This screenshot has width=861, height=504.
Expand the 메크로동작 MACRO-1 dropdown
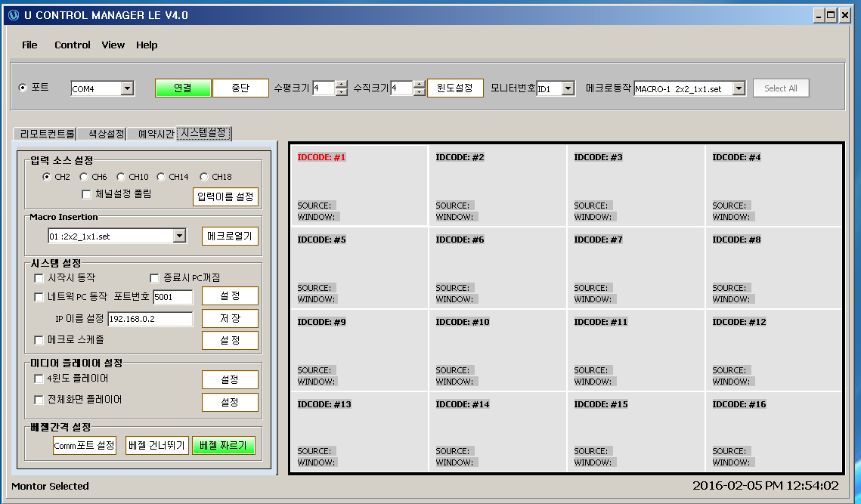tap(739, 88)
